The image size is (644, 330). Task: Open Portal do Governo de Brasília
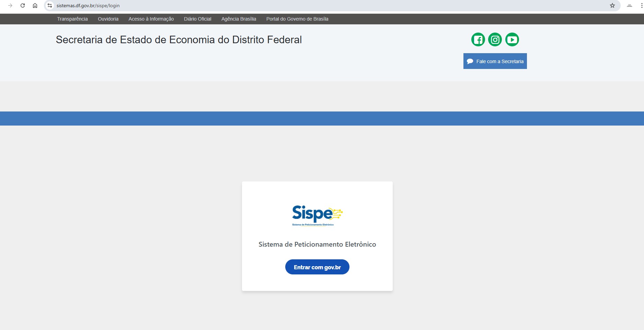[297, 19]
